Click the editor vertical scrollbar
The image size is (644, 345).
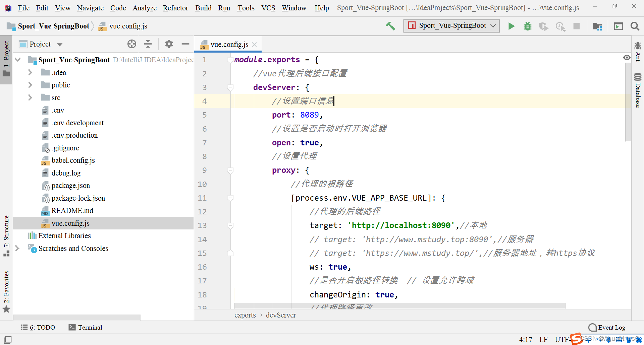pos(628,102)
